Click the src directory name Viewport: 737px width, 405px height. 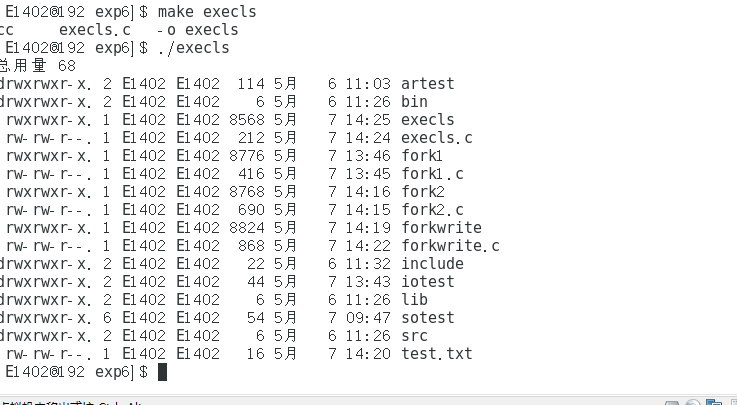click(413, 335)
